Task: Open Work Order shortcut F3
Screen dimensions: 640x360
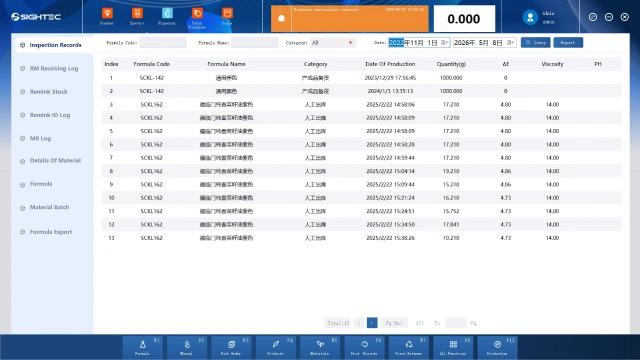Action: point(231,347)
